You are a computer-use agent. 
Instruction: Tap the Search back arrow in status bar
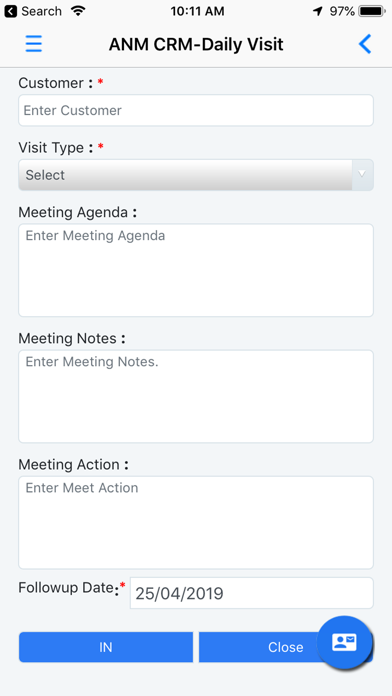11,11
